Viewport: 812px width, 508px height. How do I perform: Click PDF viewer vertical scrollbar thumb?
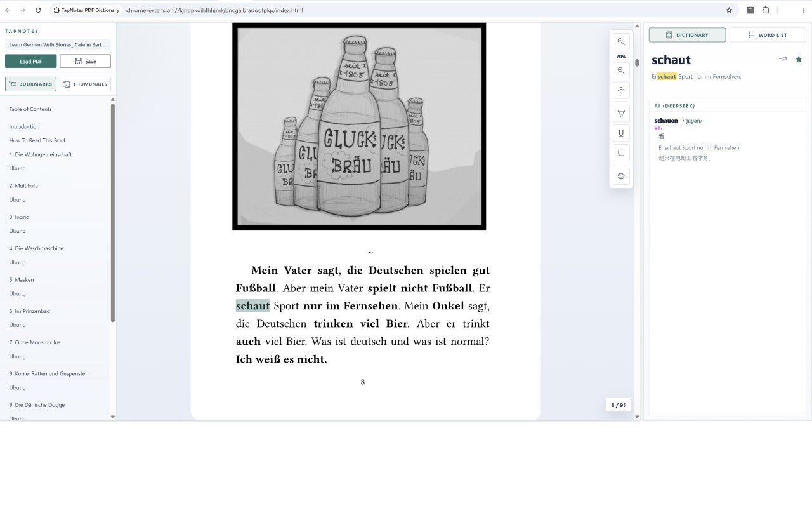click(637, 63)
